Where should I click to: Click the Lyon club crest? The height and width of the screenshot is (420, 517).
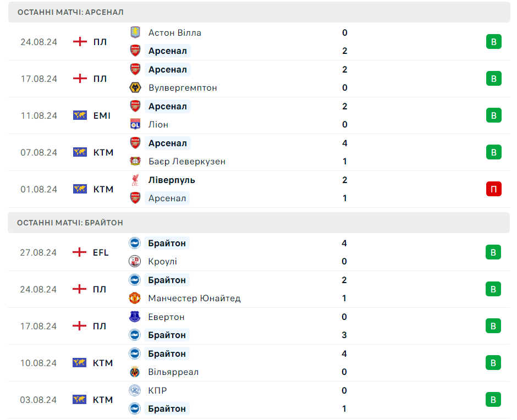click(135, 124)
